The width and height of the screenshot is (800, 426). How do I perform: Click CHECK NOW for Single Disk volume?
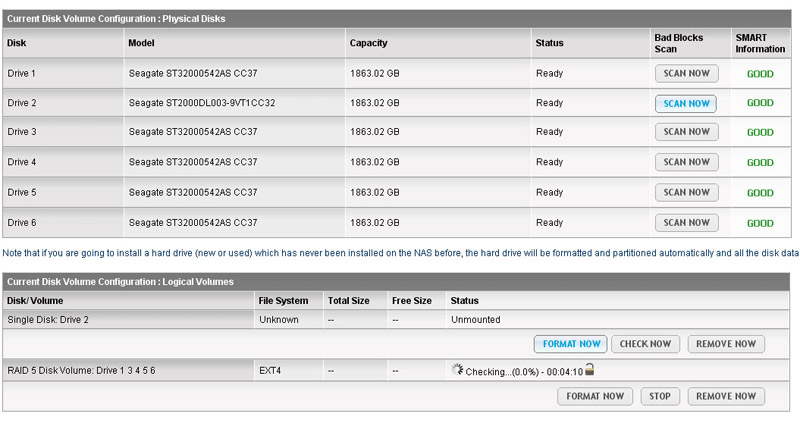(645, 344)
